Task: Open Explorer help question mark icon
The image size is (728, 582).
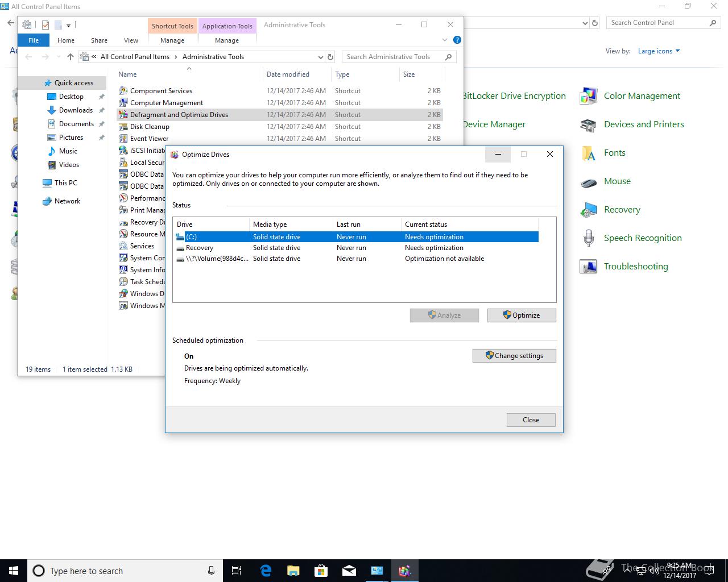Action: (457, 40)
